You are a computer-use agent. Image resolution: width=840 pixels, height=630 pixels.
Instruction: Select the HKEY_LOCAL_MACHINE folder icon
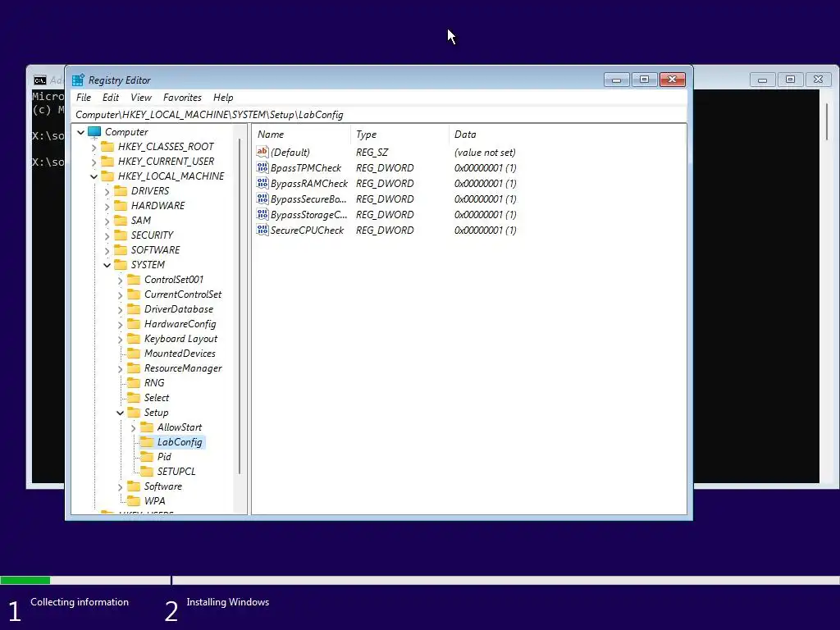107,176
